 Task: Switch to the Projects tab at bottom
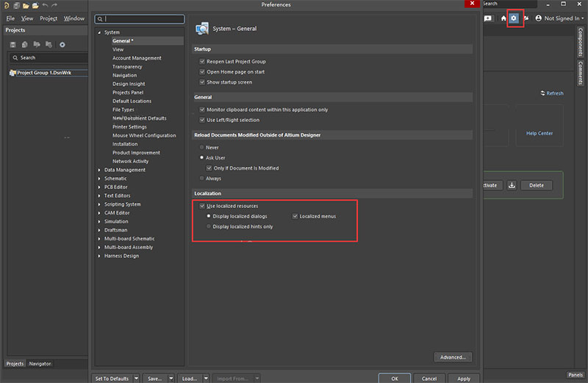[15, 363]
